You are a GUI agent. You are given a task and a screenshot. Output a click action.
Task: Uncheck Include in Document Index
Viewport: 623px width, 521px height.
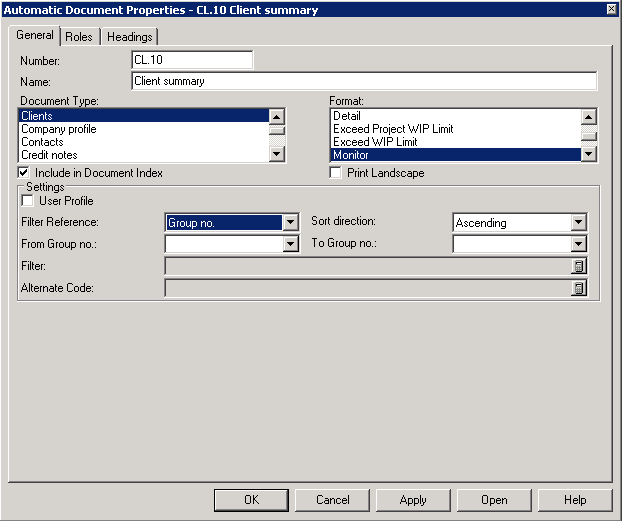pos(26,173)
